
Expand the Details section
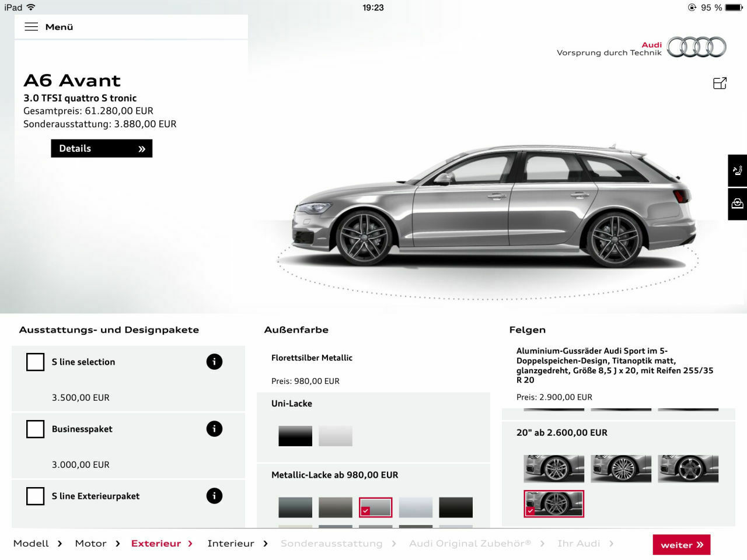(x=101, y=148)
